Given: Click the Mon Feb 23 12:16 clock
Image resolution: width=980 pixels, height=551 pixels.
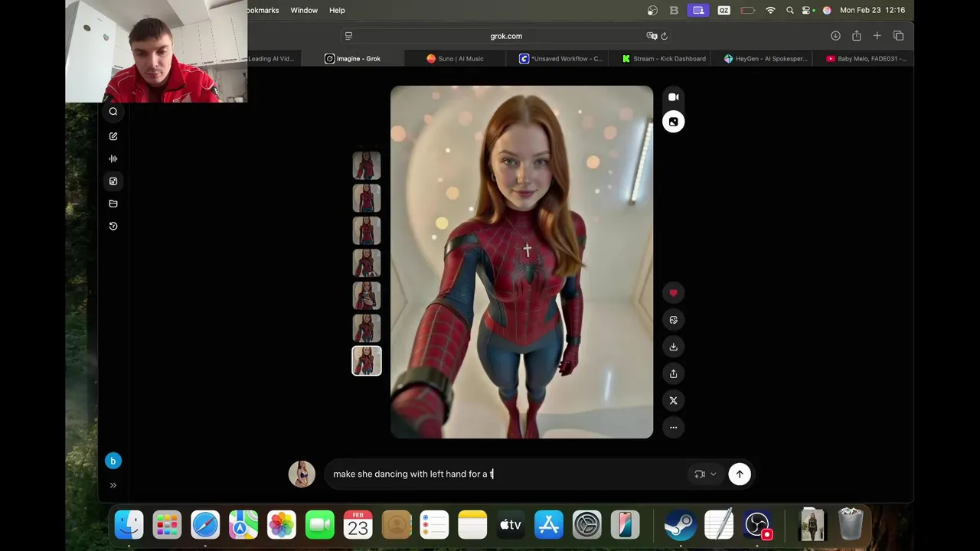Looking at the screenshot, I should [872, 10].
